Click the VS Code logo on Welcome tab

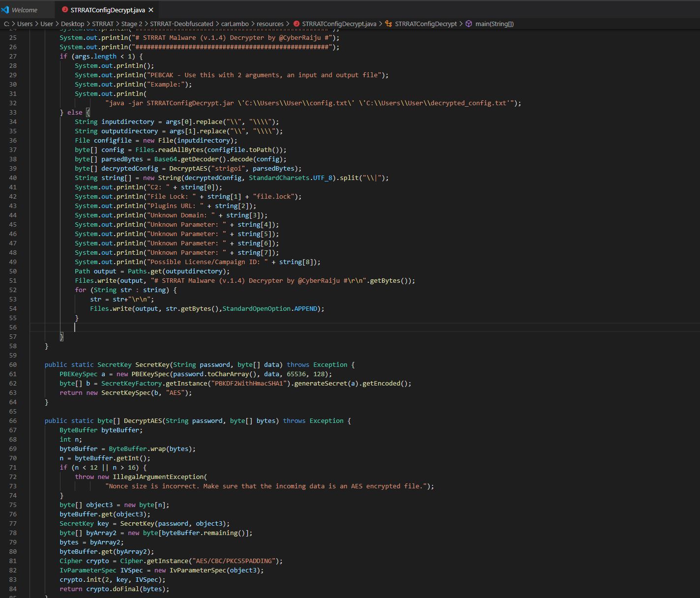[5, 10]
